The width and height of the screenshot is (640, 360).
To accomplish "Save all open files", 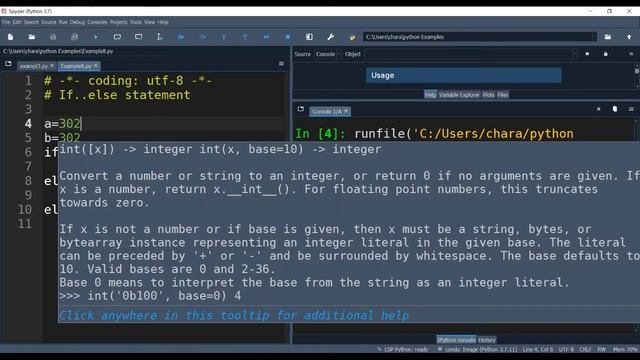I will click(x=74, y=37).
